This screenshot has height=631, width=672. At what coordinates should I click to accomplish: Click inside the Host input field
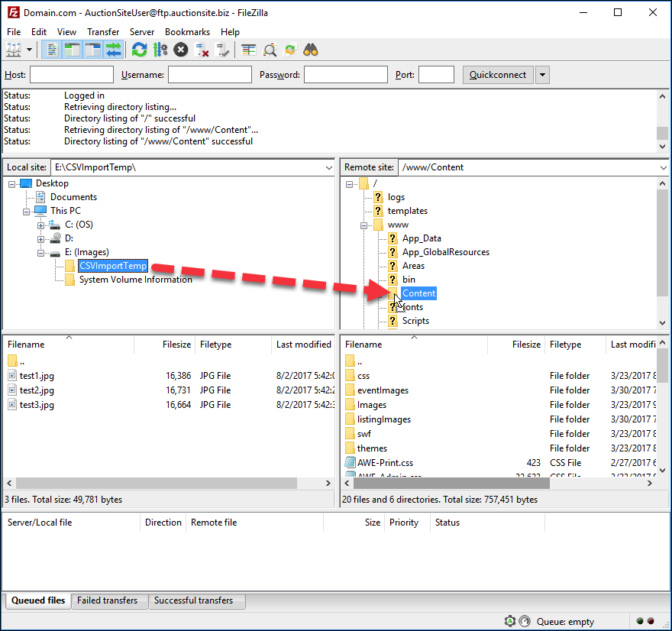[x=71, y=74]
